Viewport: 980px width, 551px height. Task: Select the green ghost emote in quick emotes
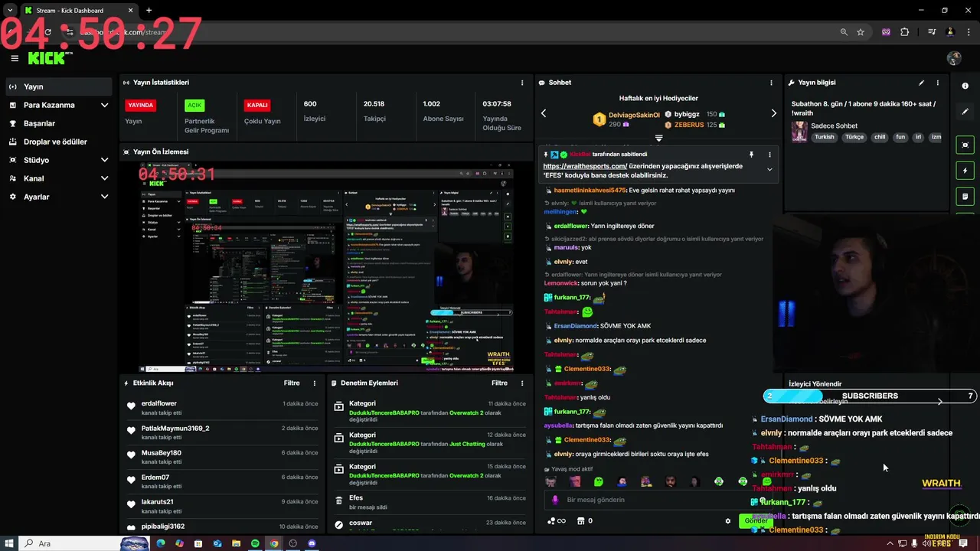(x=599, y=481)
